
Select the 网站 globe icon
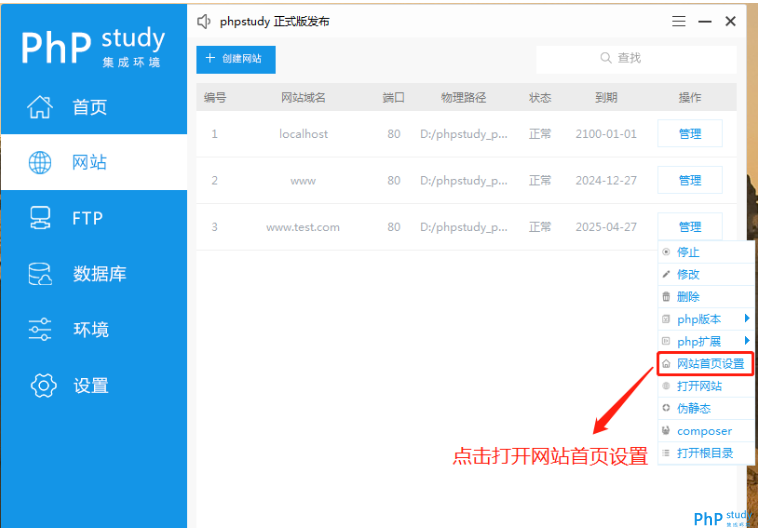point(40,162)
